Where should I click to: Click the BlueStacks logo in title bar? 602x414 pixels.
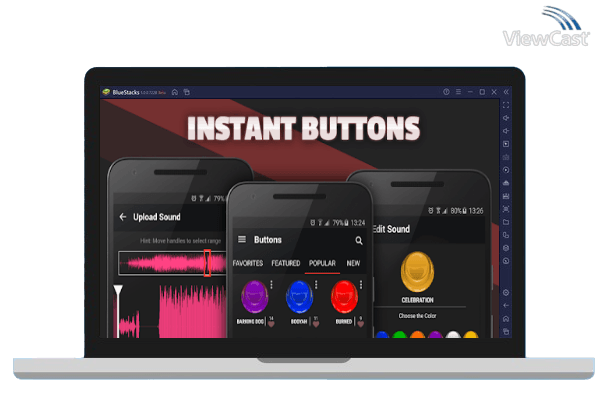[106, 92]
